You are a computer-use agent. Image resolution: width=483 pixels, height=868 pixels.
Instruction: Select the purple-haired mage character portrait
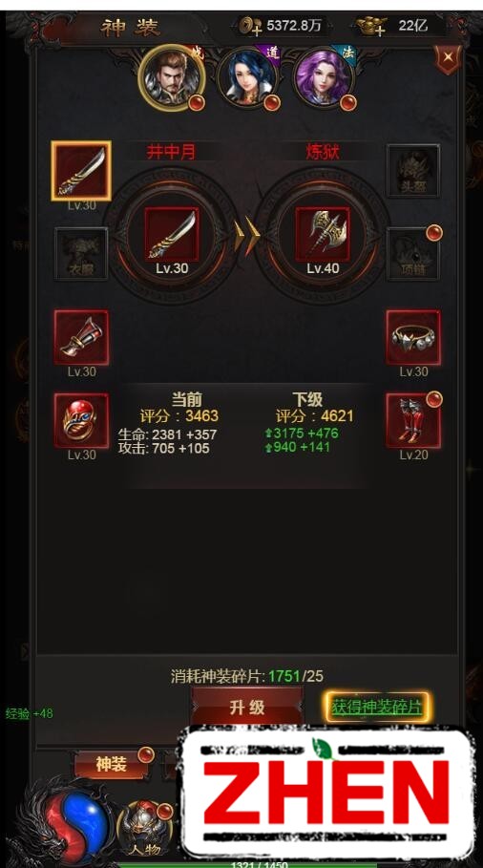coord(325,78)
